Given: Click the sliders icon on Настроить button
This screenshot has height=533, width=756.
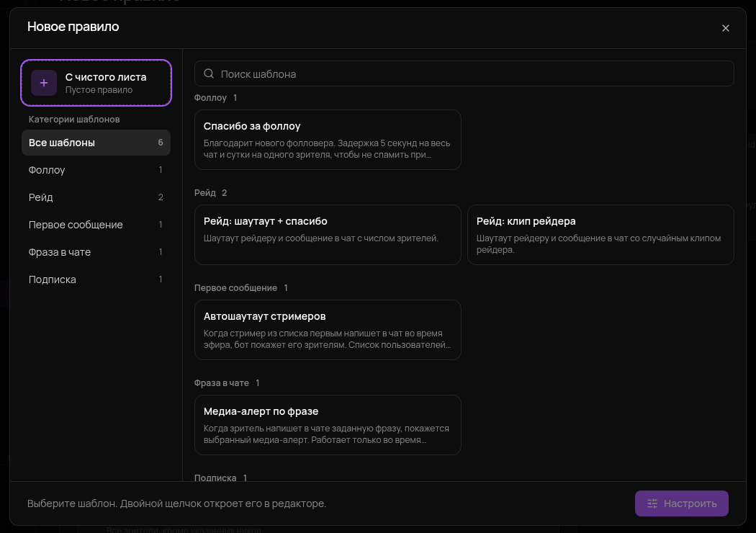Looking at the screenshot, I should (652, 503).
